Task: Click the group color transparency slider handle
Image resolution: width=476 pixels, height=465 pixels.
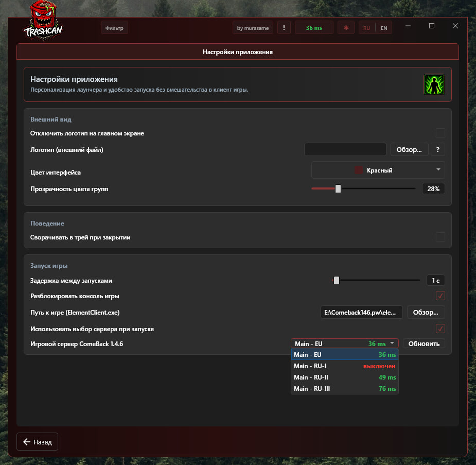Action: pos(338,188)
